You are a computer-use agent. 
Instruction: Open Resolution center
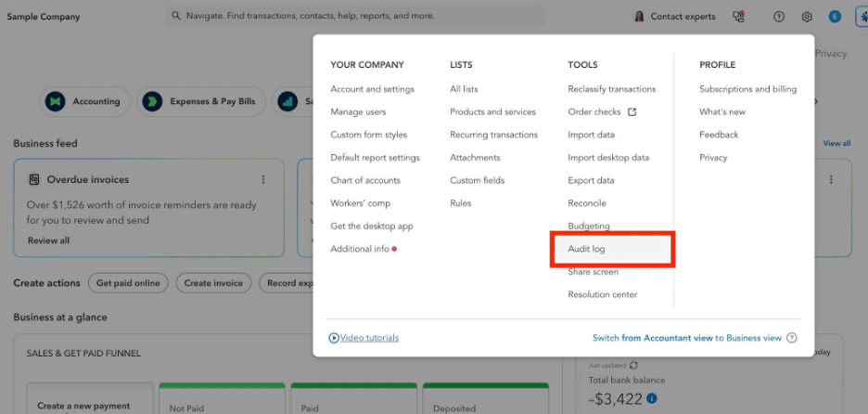602,294
